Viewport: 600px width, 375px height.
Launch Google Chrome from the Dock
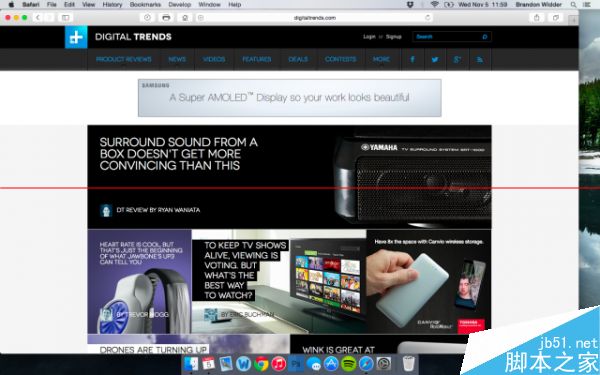261,364
